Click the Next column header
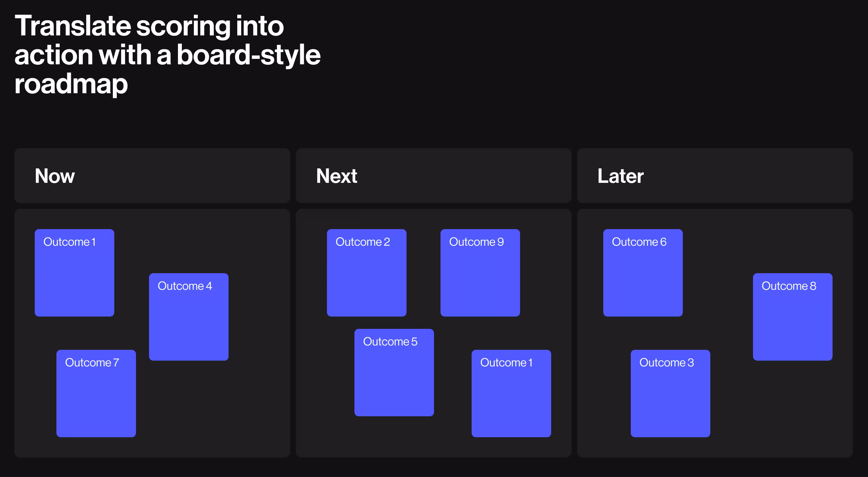Screen dimensions: 868x477 (x=336, y=176)
